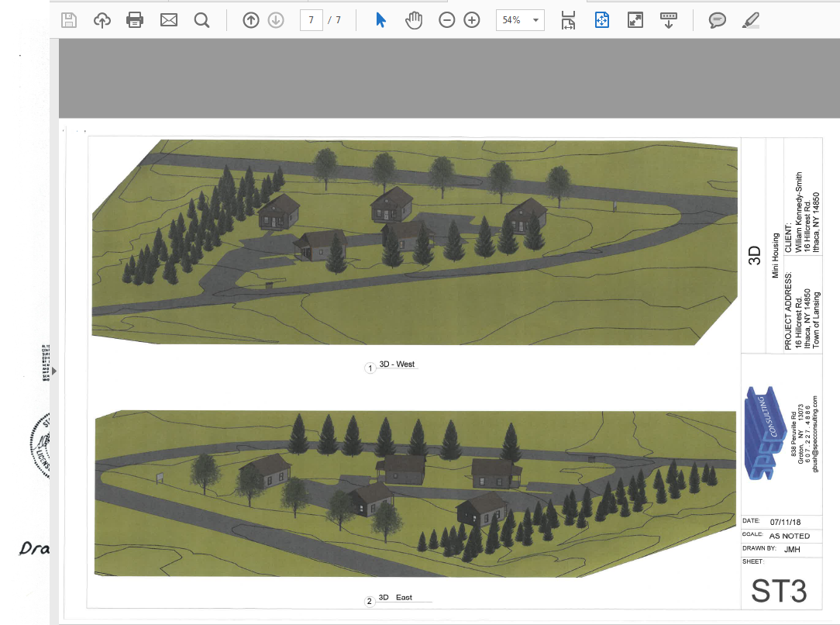Select the Highlight text pen tool
840x625 pixels.
tap(750, 20)
